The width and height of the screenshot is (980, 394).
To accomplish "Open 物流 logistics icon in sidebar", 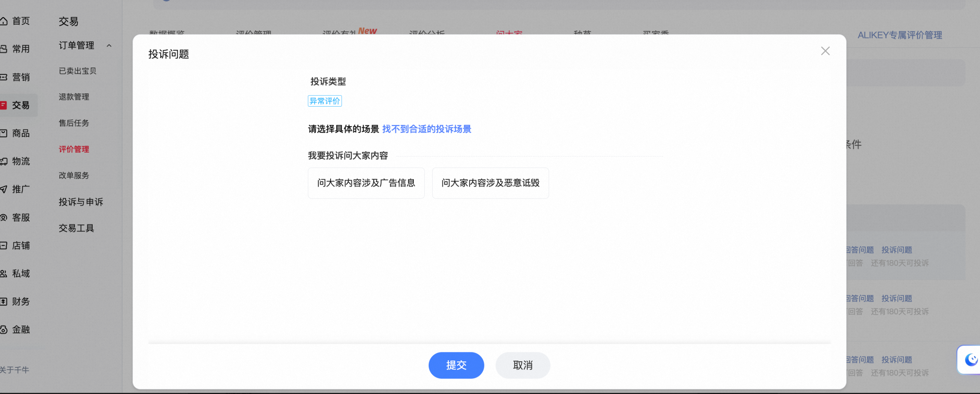I will pyautogui.click(x=4, y=161).
